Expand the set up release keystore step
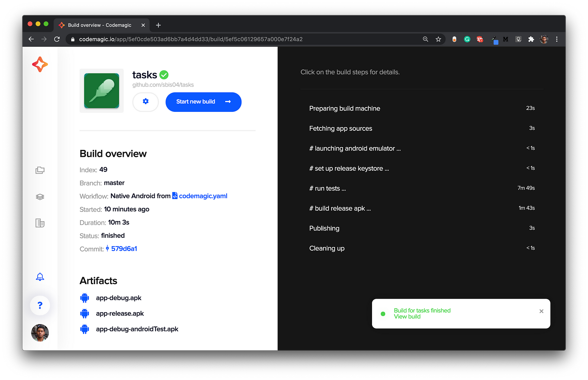The width and height of the screenshot is (588, 380). point(422,168)
